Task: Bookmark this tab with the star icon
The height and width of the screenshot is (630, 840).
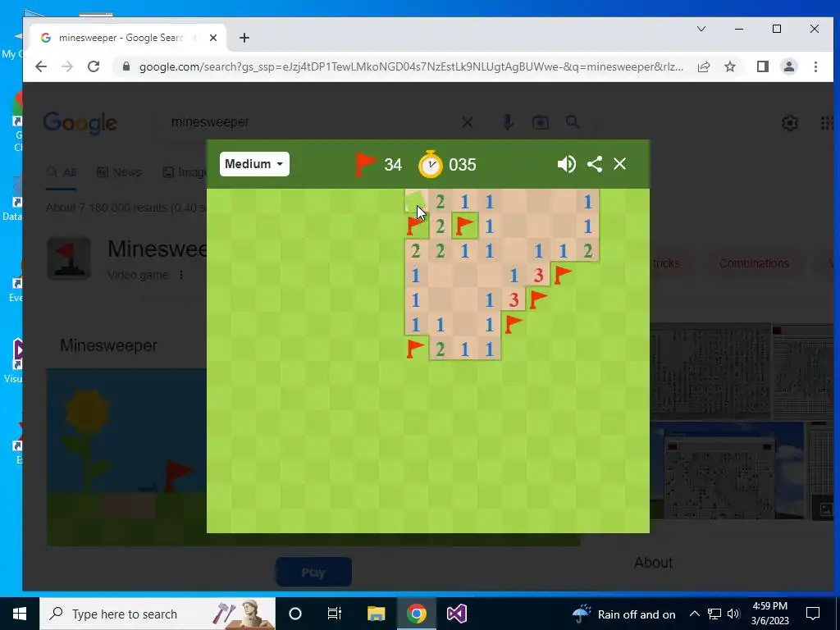Action: click(729, 66)
